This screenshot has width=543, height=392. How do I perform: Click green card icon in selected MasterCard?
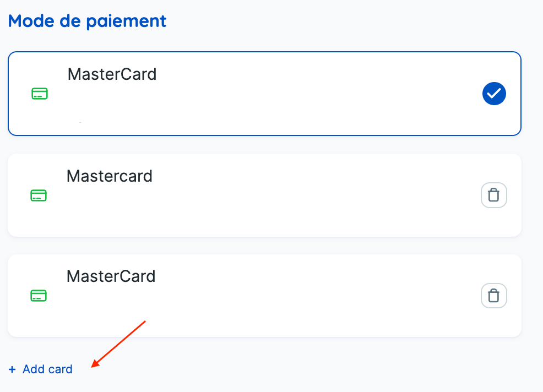click(40, 94)
